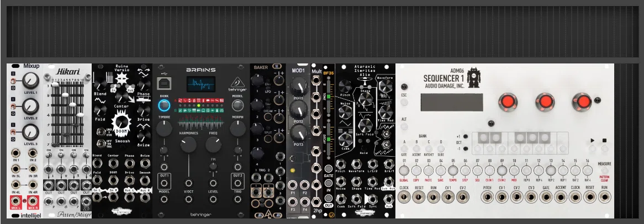Click step 01 GLOBAL button on the sequencer

pos(404,170)
